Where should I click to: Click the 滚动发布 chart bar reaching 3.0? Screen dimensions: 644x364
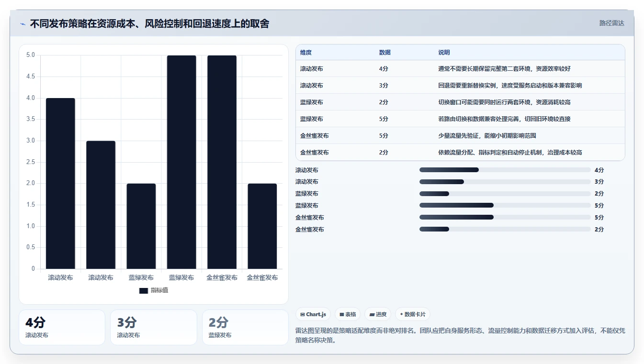pyautogui.click(x=101, y=205)
